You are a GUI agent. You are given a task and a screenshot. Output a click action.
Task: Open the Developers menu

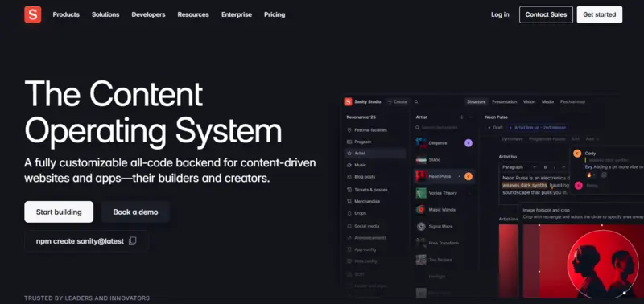pos(148,14)
